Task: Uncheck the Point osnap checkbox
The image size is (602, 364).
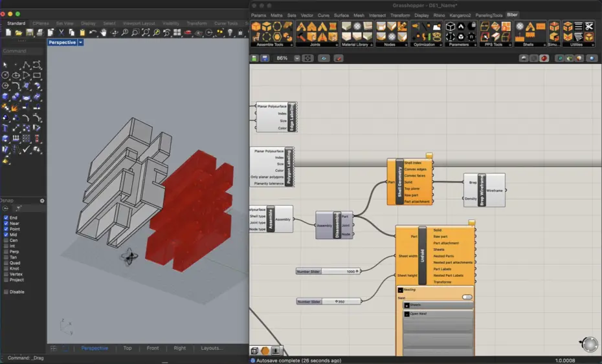Action: click(6, 229)
